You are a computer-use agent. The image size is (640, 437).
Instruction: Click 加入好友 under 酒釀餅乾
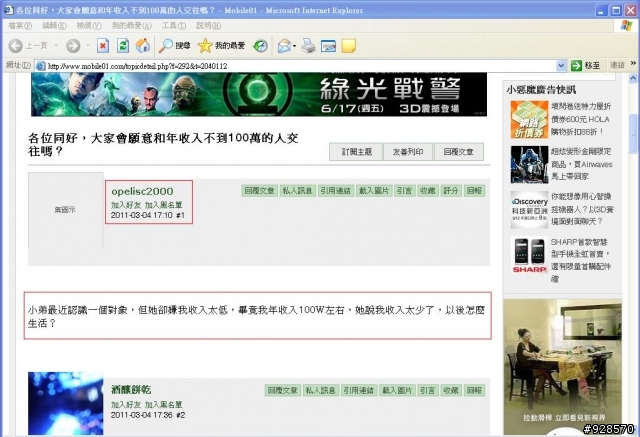click(126, 404)
